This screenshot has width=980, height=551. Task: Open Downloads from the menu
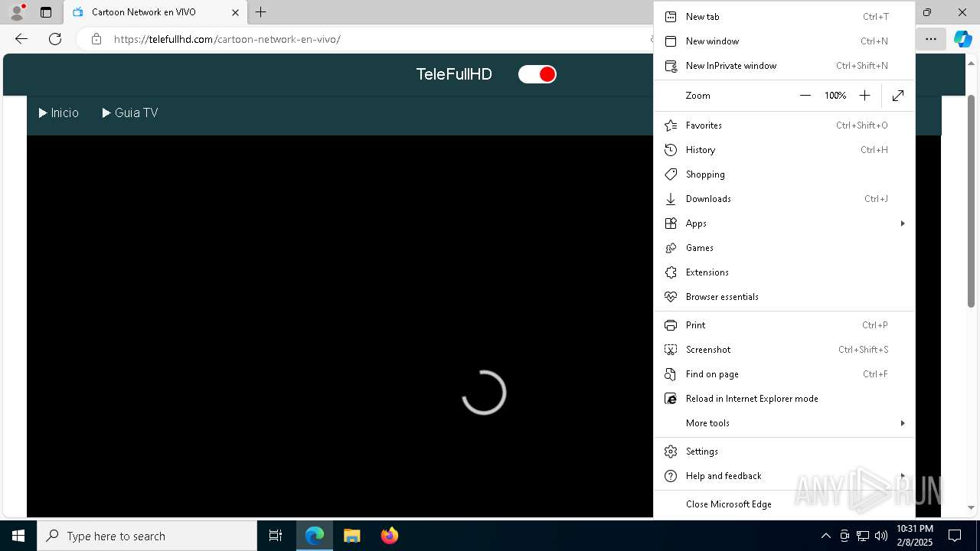point(784,199)
